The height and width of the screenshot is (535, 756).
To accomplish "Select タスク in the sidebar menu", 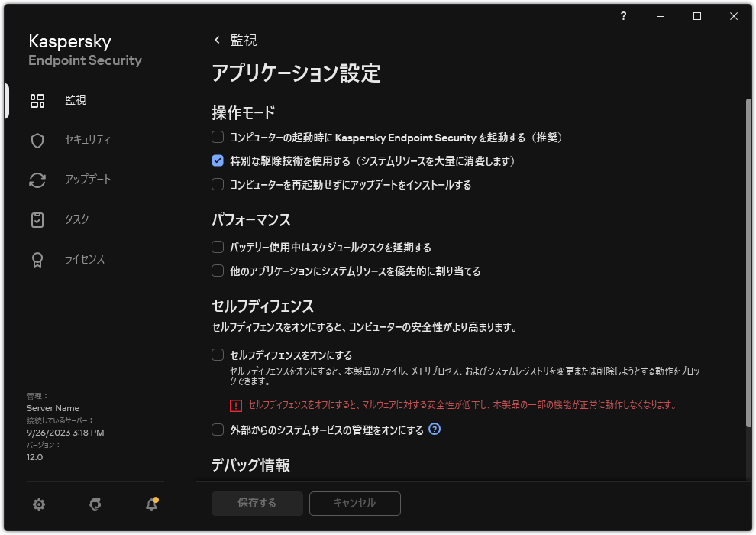I will pos(37,219).
